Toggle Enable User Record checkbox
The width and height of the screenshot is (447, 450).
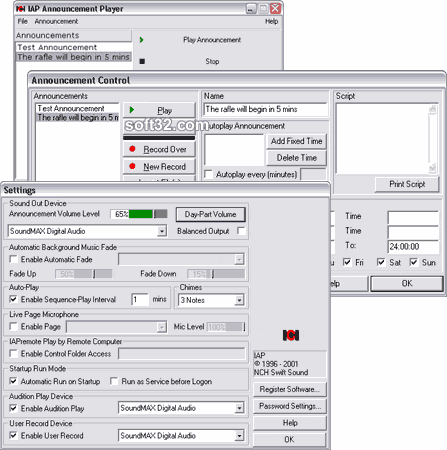(14, 435)
